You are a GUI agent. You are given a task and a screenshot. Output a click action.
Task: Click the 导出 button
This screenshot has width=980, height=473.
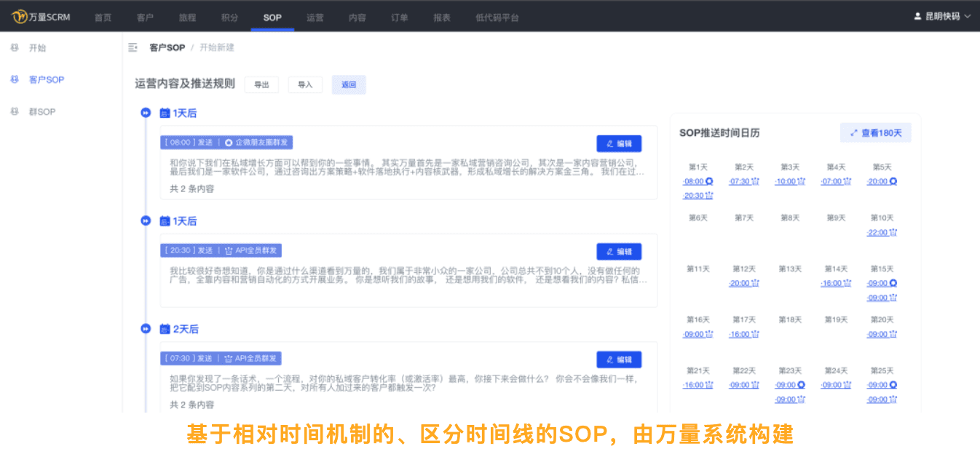point(261,84)
